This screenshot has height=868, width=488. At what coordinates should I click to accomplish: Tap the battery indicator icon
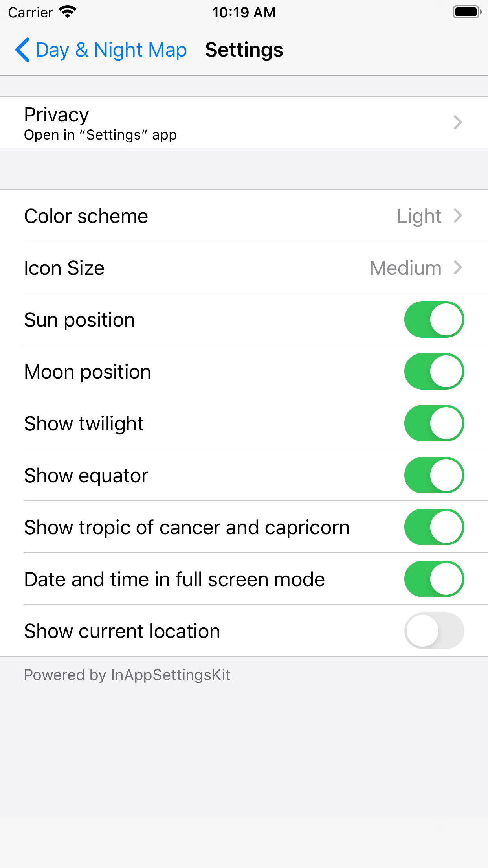467,12
